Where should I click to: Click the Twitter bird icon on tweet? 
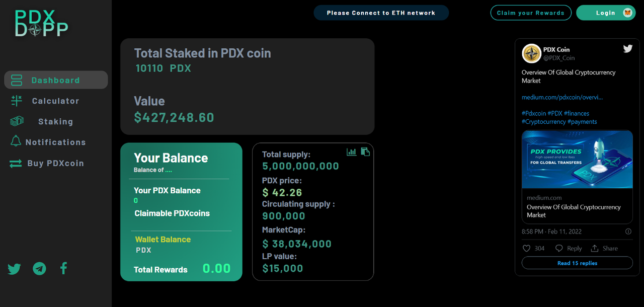click(x=628, y=49)
